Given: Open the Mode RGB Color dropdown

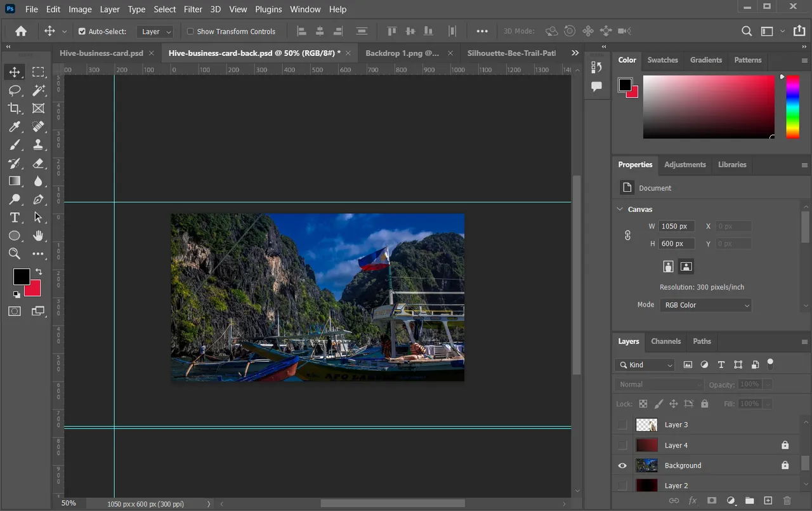Looking at the screenshot, I should (705, 305).
